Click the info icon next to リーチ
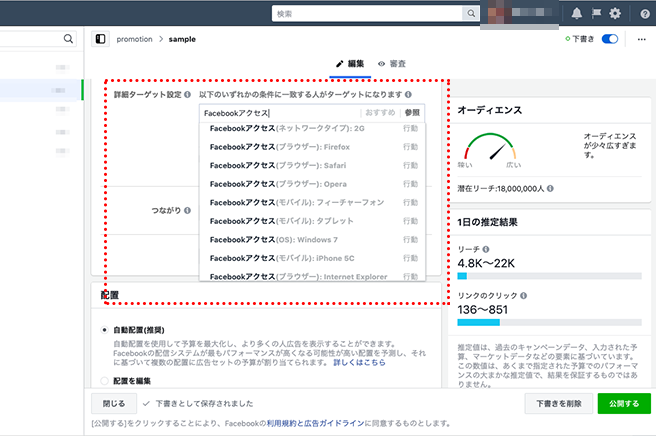Viewport: 656px width, 436px height. pyautogui.click(x=486, y=249)
